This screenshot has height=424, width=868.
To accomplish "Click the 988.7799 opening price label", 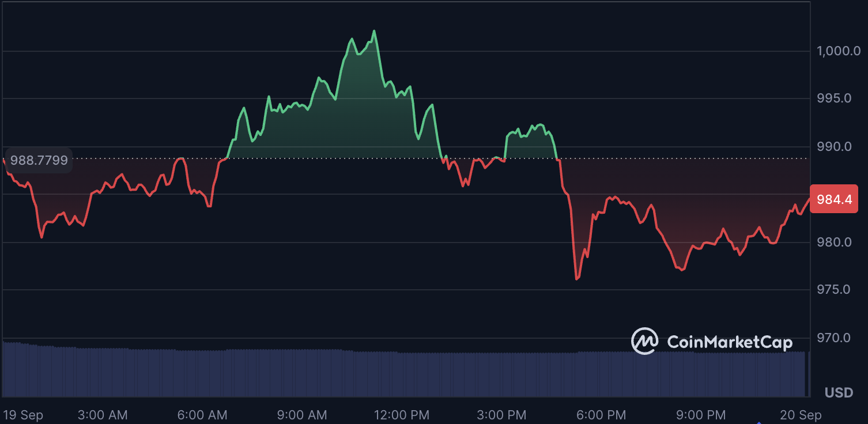I will pyautogui.click(x=39, y=160).
